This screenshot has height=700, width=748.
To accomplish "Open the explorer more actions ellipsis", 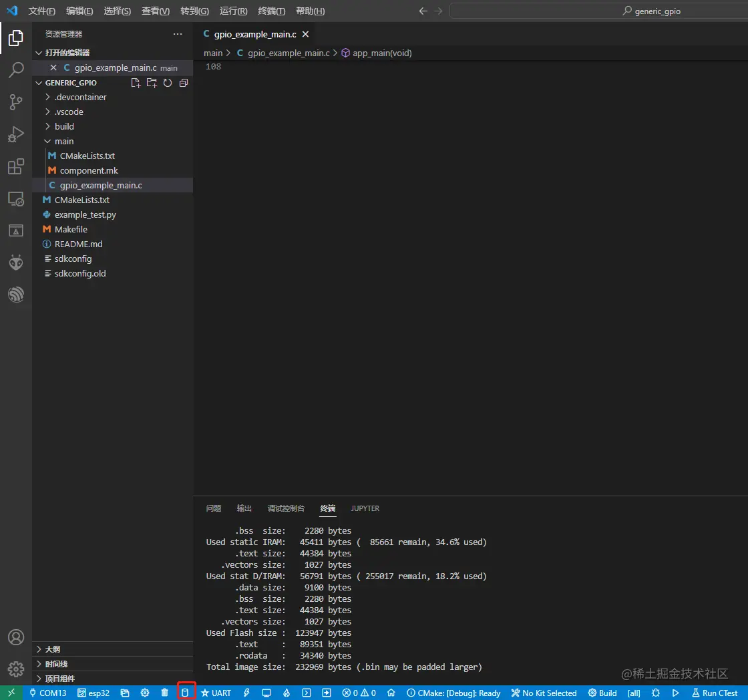I will point(178,34).
